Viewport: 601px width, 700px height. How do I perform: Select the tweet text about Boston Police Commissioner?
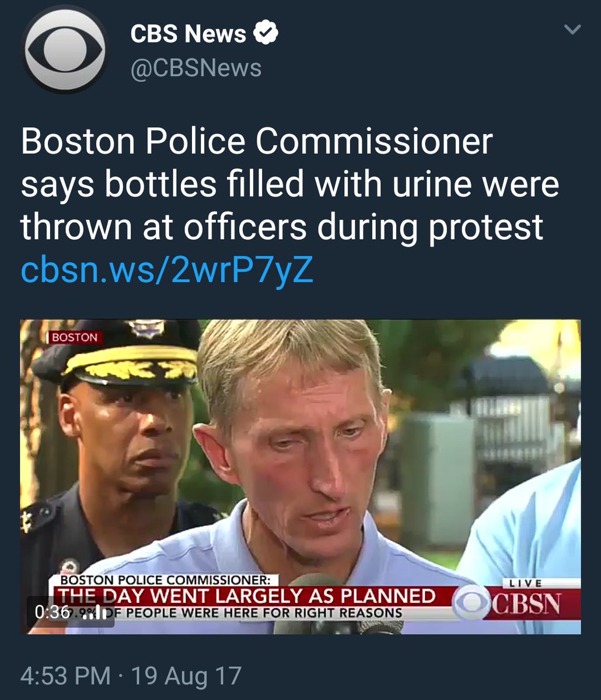pos(290,184)
